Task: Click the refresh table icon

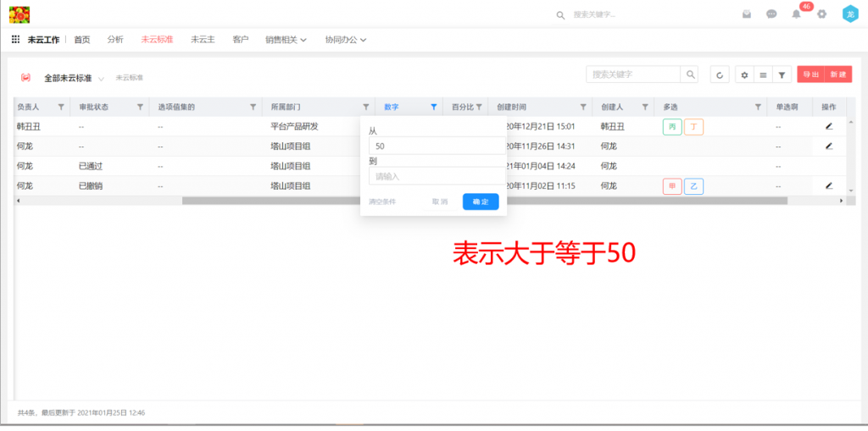Action: 720,75
